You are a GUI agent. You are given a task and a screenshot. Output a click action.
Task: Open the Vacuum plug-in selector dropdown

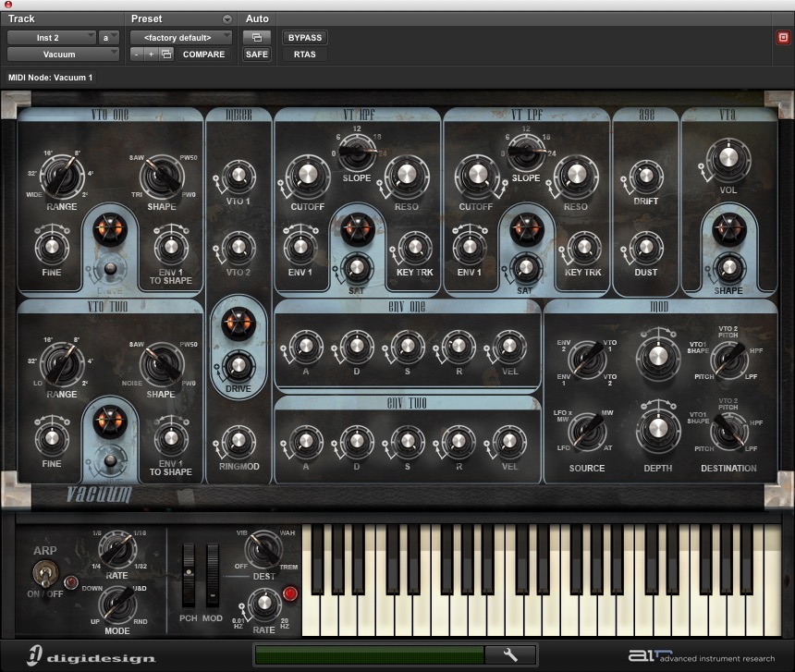[x=63, y=55]
